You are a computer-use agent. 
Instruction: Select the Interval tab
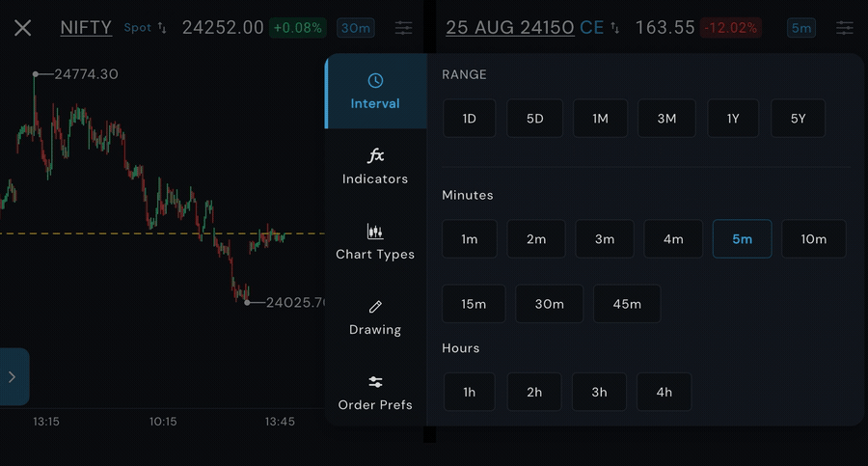[x=375, y=92]
